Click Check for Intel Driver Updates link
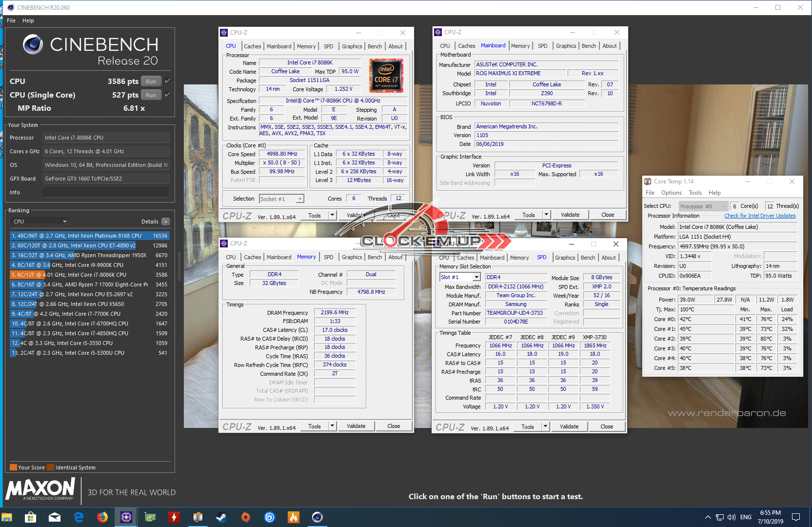Image resolution: width=812 pixels, height=527 pixels. pos(759,216)
